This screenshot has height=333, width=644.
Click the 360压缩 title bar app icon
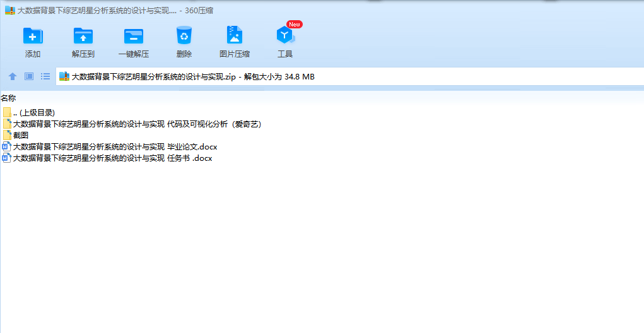[x=10, y=11]
